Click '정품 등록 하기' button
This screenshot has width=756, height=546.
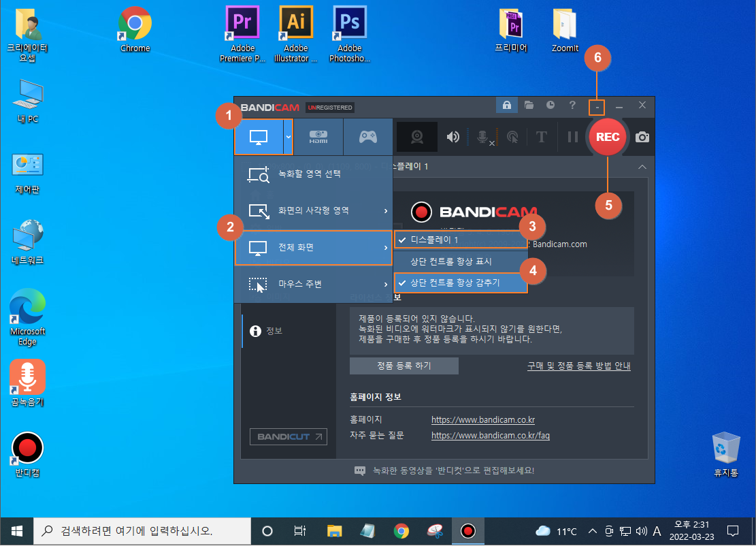tap(404, 366)
